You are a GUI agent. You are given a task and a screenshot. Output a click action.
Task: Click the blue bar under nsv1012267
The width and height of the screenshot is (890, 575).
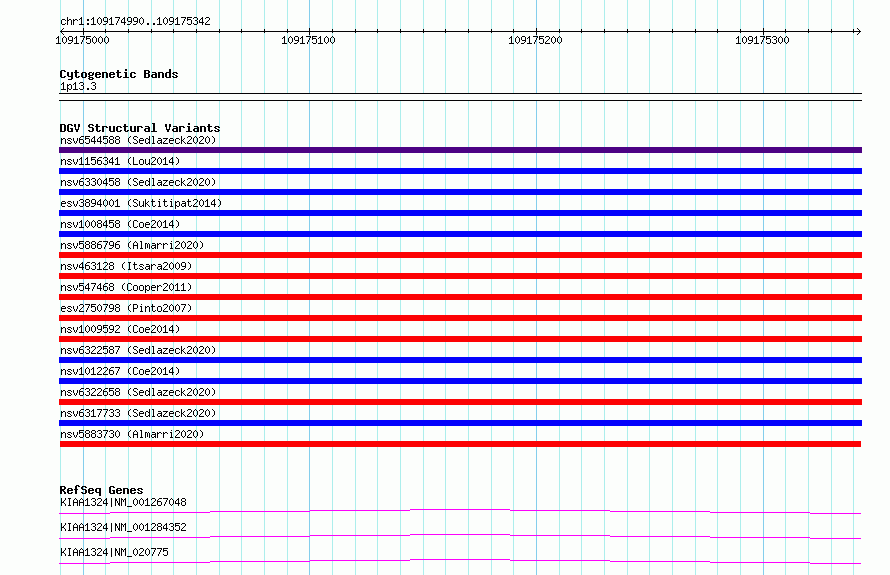[x=460, y=381]
